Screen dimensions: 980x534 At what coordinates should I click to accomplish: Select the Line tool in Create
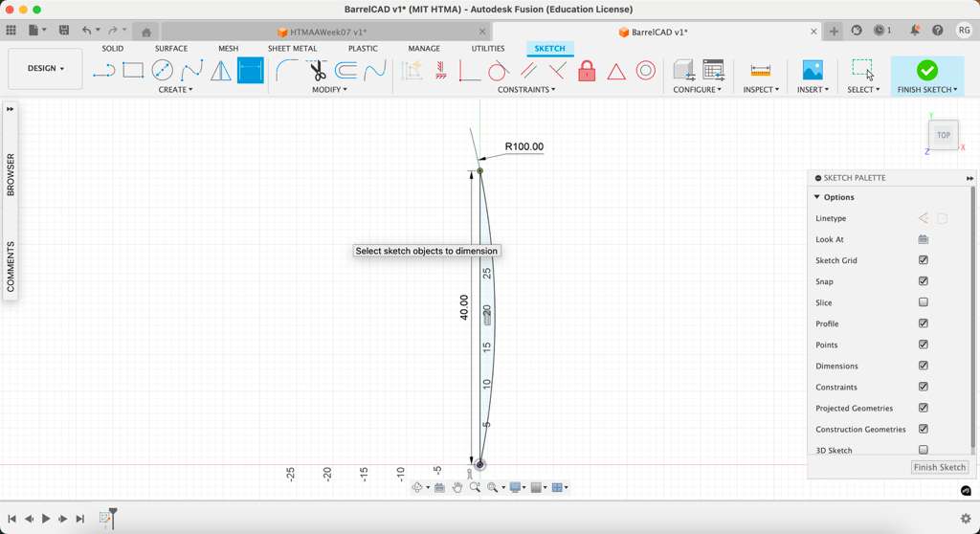[x=103, y=71]
